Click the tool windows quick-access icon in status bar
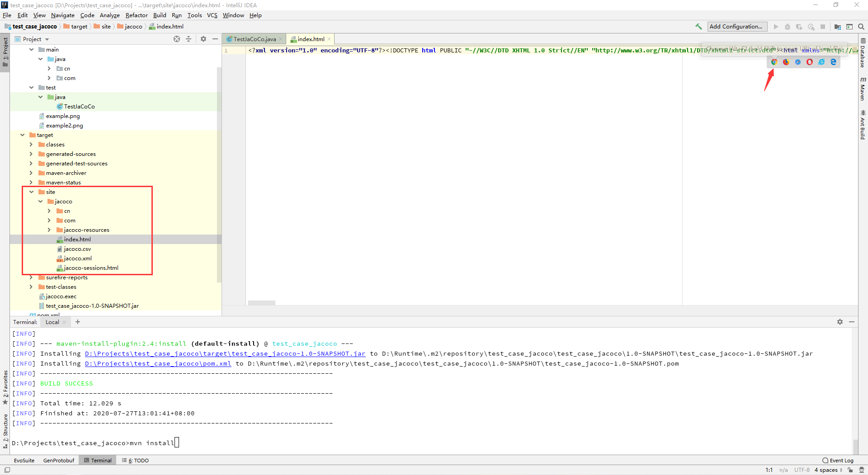 point(7,470)
